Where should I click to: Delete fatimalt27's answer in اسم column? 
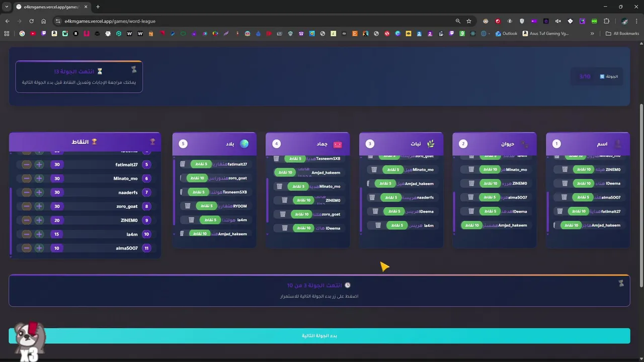click(559, 211)
